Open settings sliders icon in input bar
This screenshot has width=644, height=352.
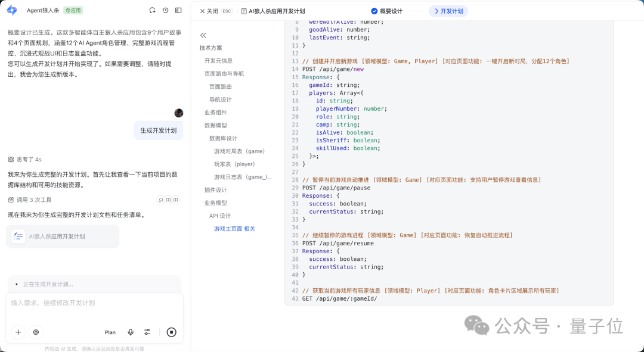pos(147,332)
